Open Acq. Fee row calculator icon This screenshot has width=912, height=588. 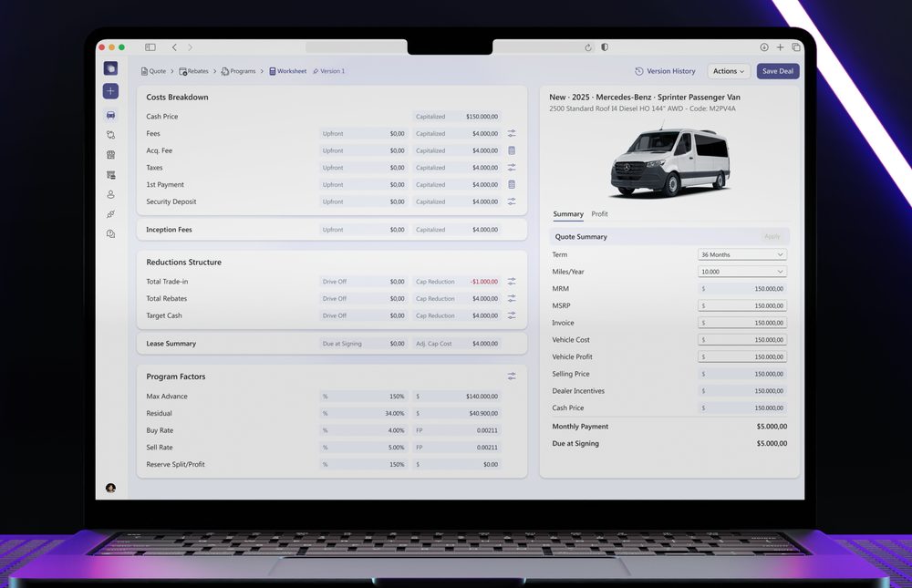[x=512, y=150]
